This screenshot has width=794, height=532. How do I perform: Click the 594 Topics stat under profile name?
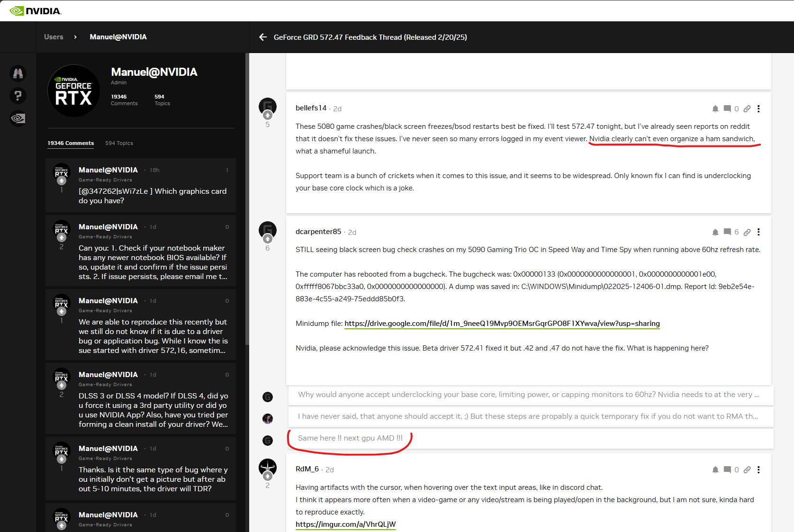point(162,99)
